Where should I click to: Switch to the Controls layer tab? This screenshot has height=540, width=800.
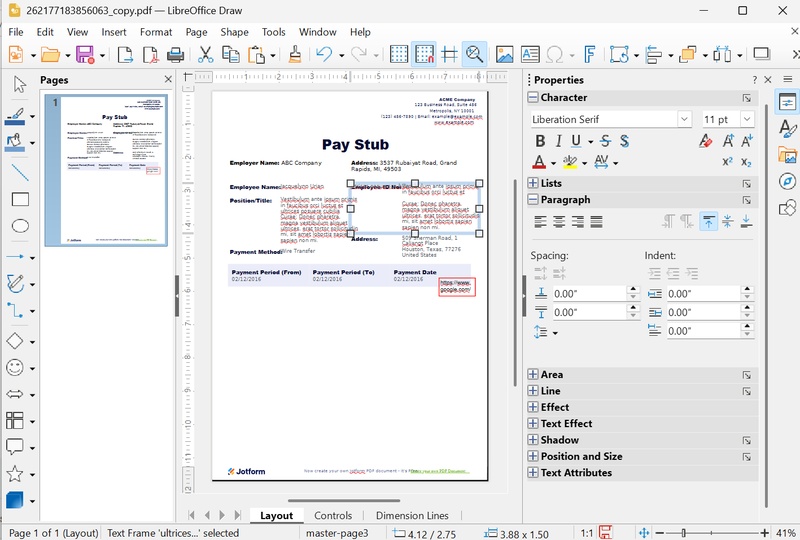point(333,516)
